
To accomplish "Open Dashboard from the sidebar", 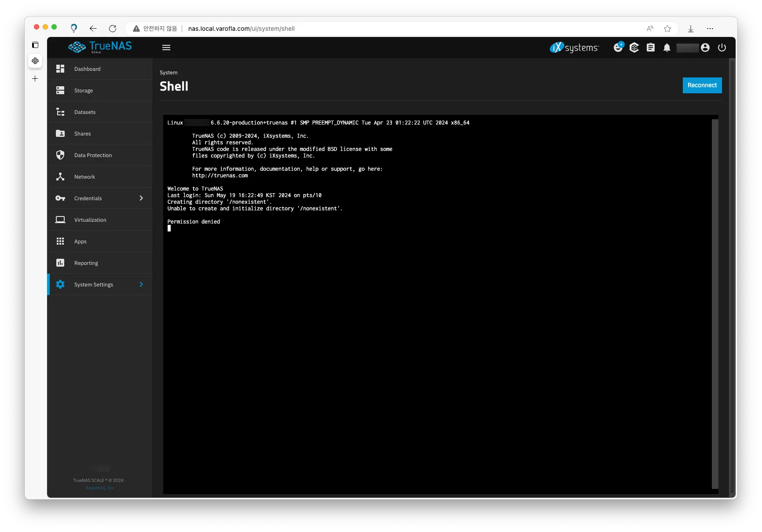I will pos(100,69).
